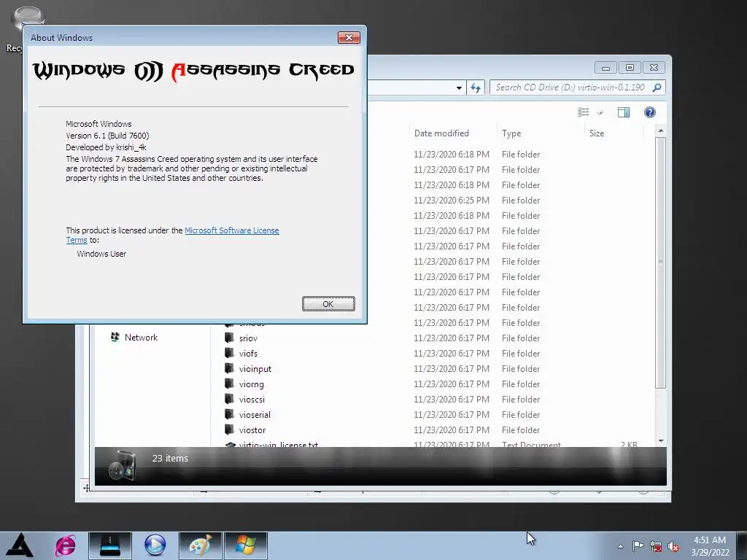Select Network in navigation pane
Screen dimensions: 747x560
[141, 337]
